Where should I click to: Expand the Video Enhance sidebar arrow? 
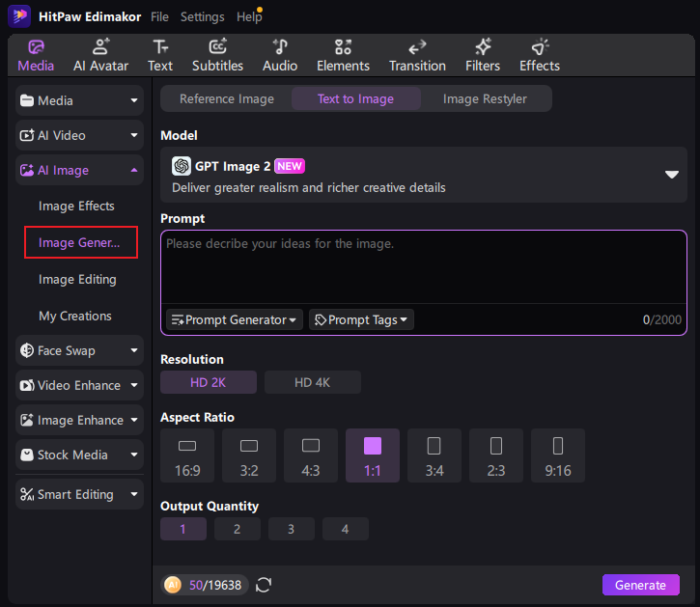[x=134, y=385]
